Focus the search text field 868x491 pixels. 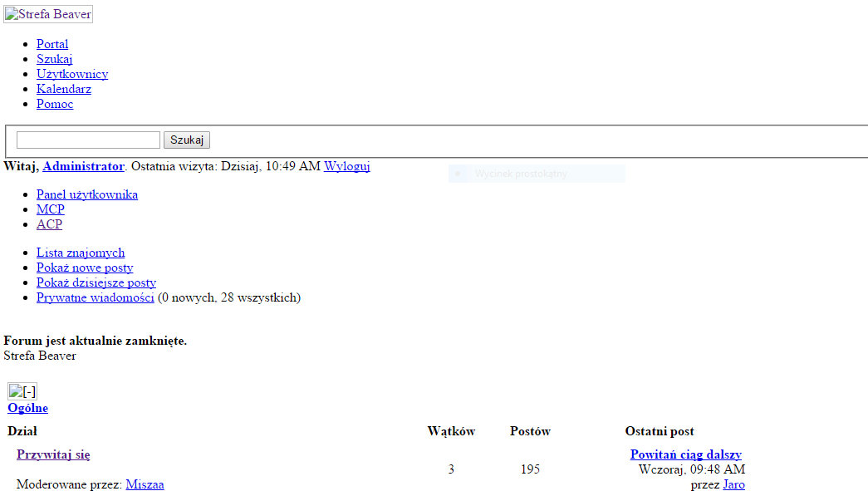(x=89, y=140)
